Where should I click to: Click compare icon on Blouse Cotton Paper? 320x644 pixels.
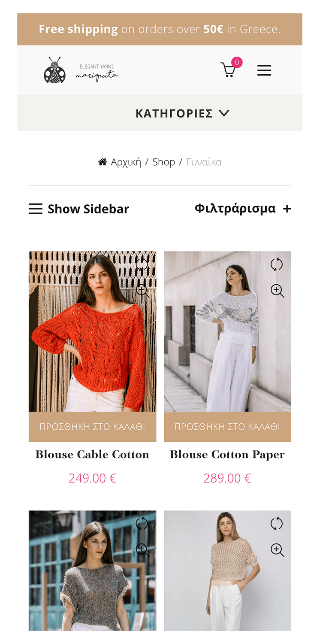point(277,264)
